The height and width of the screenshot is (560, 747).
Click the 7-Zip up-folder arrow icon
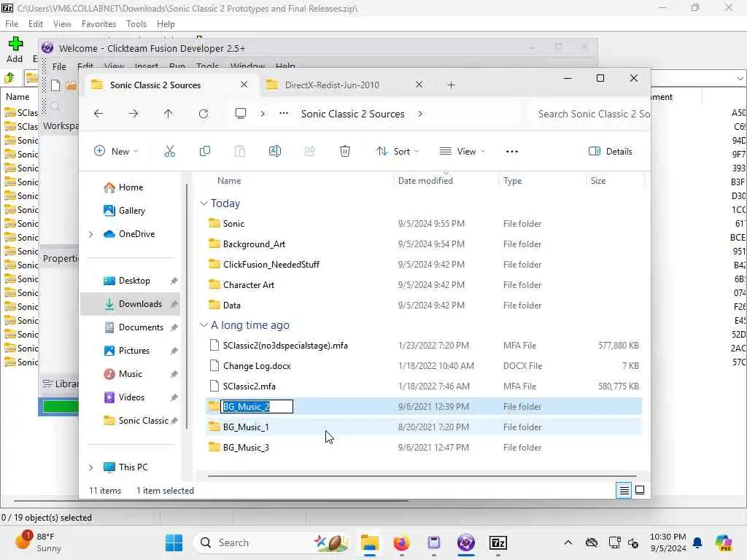9,77
